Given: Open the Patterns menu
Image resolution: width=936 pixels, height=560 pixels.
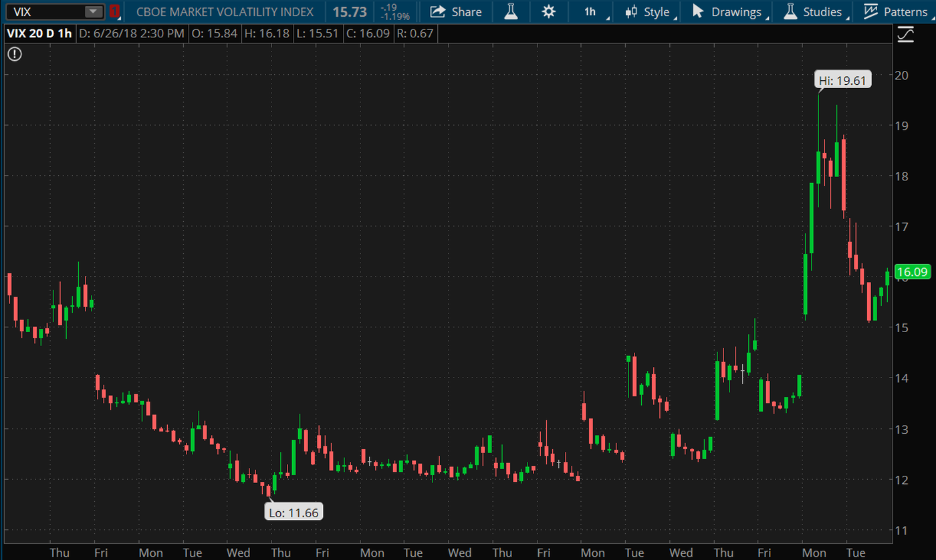Looking at the screenshot, I should [895, 11].
